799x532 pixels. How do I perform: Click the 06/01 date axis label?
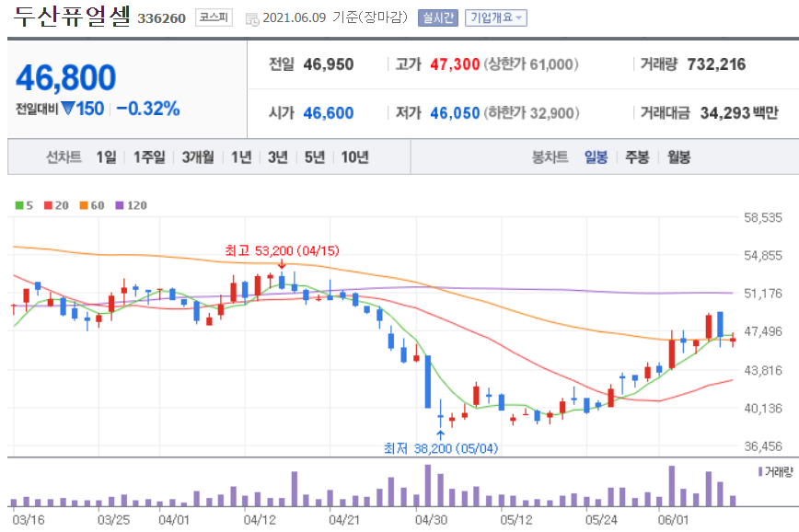click(673, 520)
